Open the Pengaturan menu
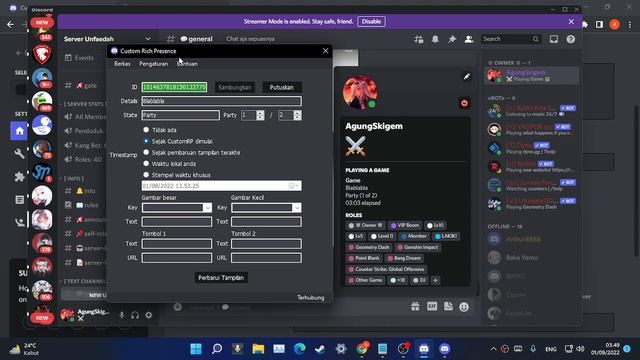Image resolution: width=640 pixels, height=360 pixels. [x=153, y=64]
